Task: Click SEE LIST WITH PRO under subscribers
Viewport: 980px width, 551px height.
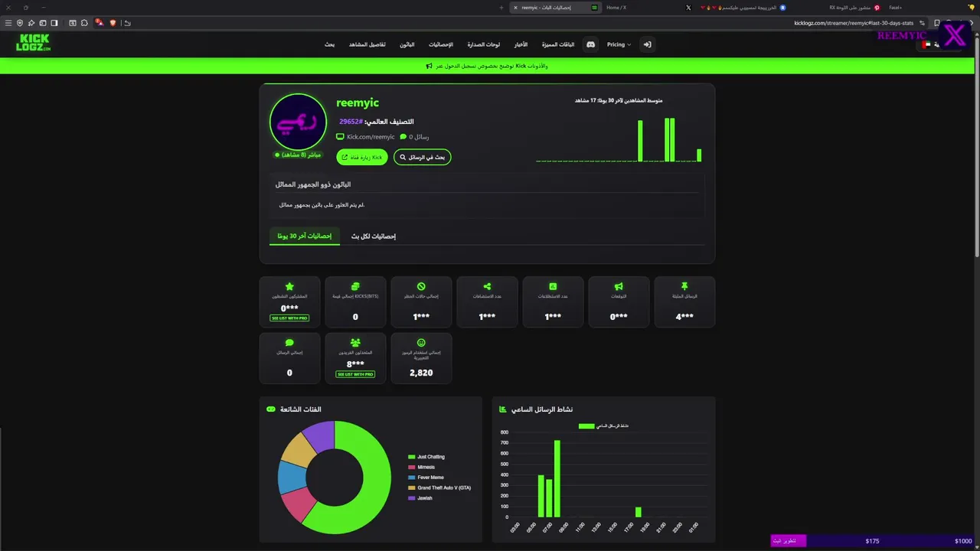Action: coord(289,318)
